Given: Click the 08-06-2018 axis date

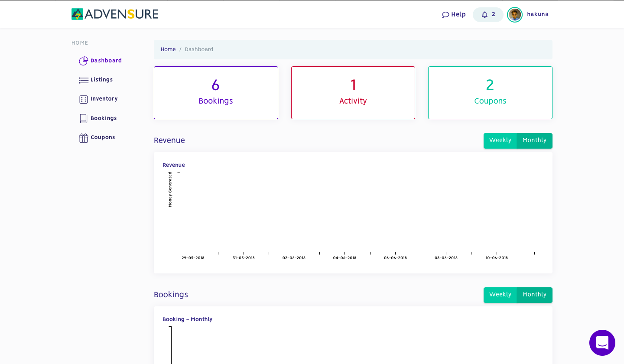Looking at the screenshot, I should 446,258.
